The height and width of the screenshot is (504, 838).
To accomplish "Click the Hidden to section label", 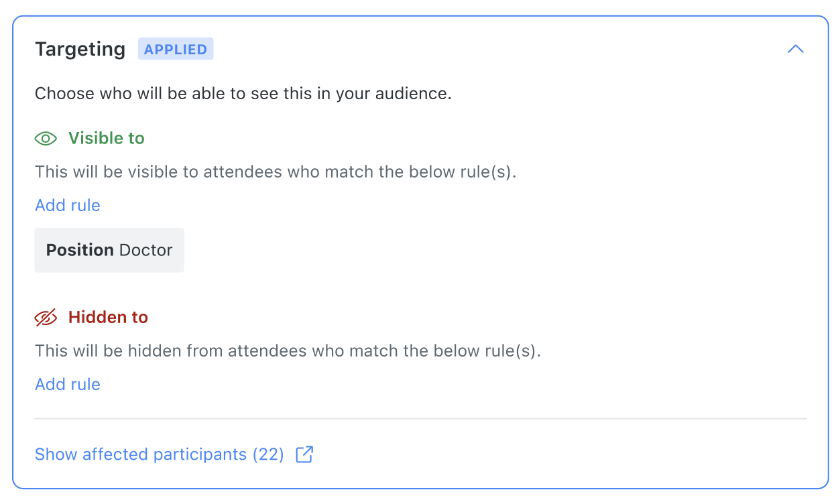I will click(x=108, y=317).
